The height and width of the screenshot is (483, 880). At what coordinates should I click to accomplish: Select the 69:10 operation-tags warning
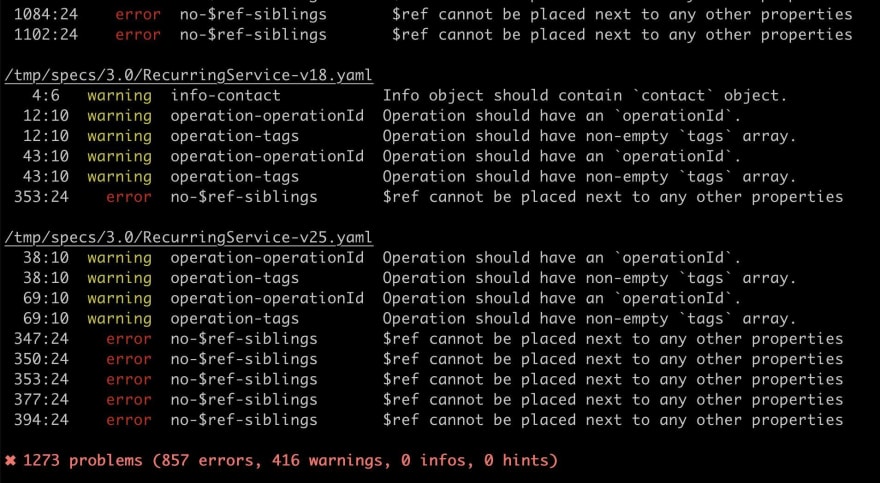click(410, 319)
